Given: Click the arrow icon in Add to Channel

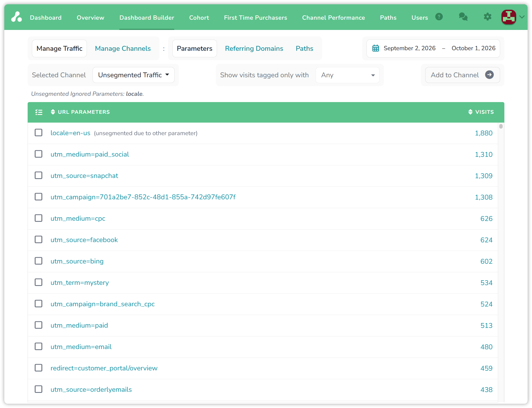Looking at the screenshot, I should point(489,75).
